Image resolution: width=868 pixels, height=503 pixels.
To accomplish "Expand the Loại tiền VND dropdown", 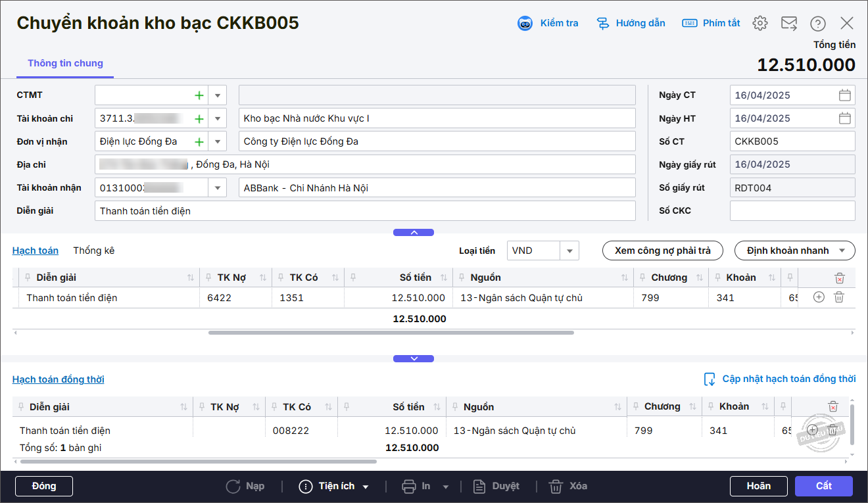I will [569, 251].
